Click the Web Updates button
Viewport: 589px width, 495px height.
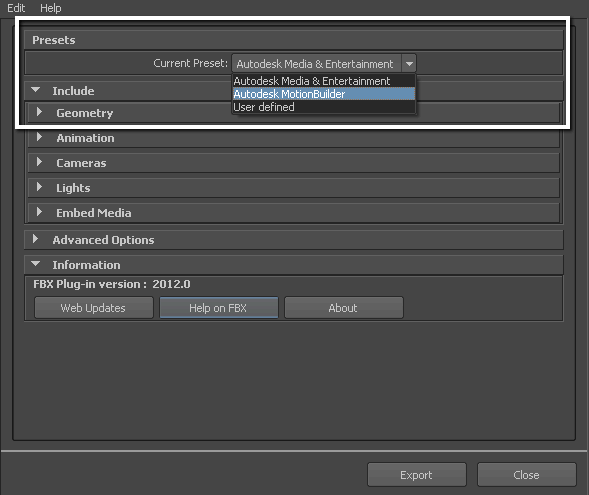94,308
